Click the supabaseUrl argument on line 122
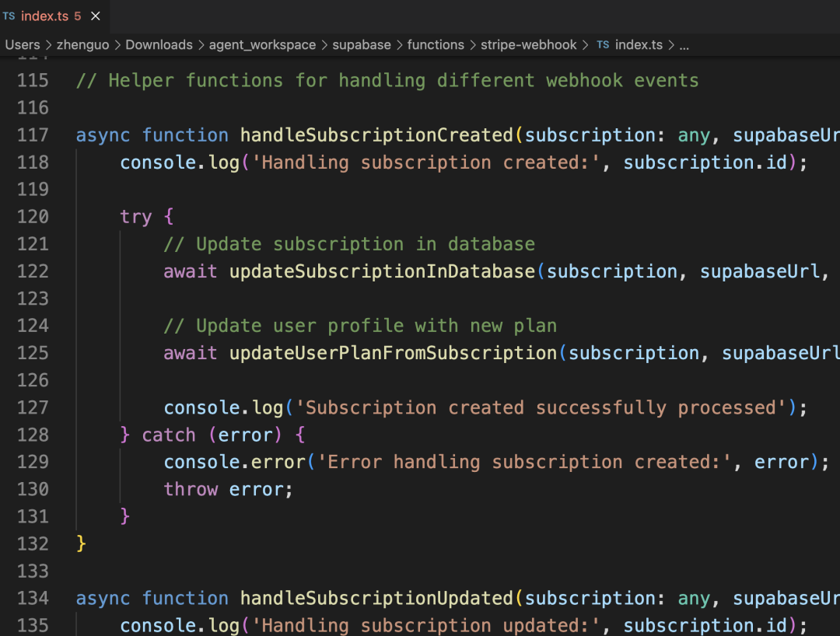 (760, 271)
